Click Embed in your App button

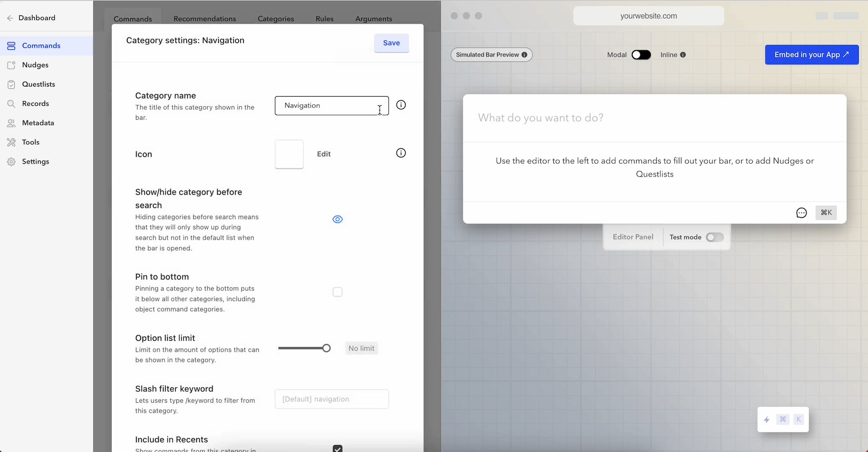click(x=812, y=55)
